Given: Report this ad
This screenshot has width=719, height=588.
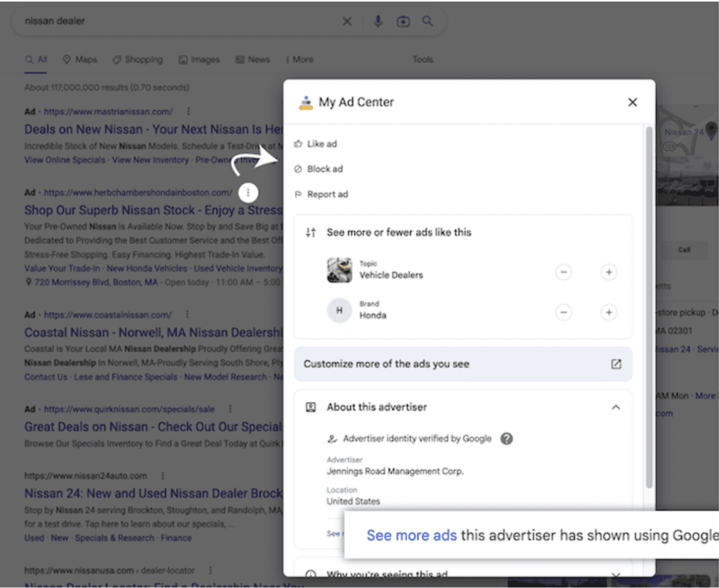Looking at the screenshot, I should (321, 194).
